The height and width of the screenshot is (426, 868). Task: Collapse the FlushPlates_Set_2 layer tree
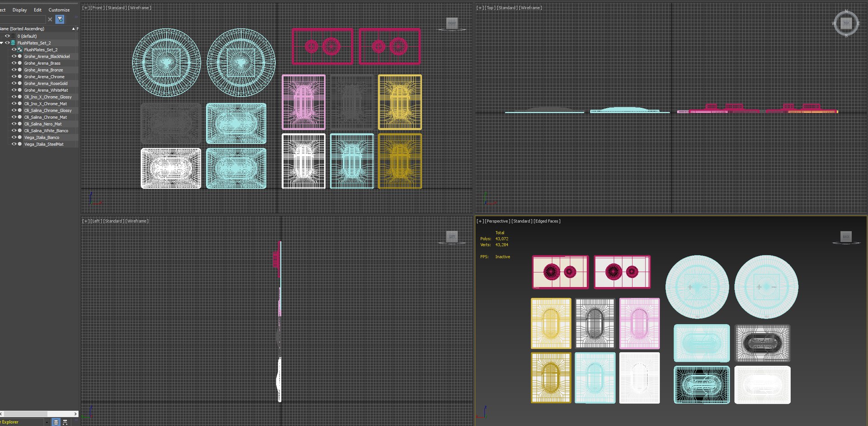pyautogui.click(x=2, y=43)
